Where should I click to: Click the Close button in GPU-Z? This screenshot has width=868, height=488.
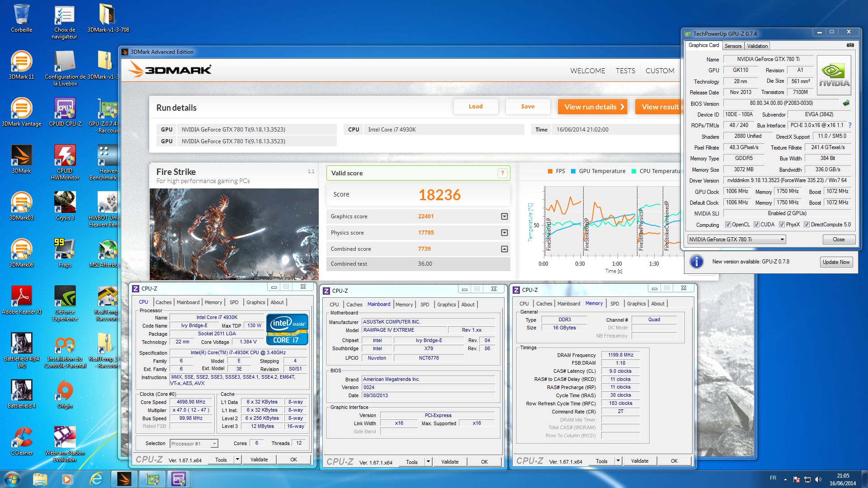[x=839, y=239]
